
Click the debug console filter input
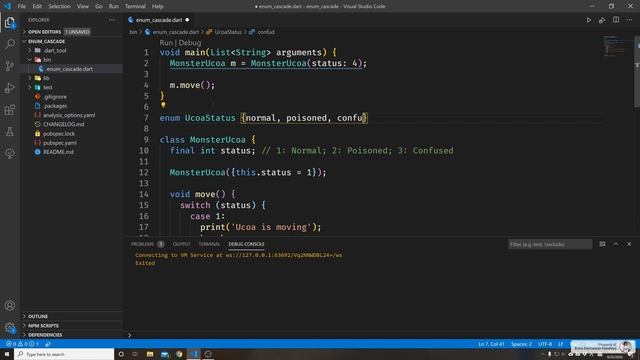(550, 244)
